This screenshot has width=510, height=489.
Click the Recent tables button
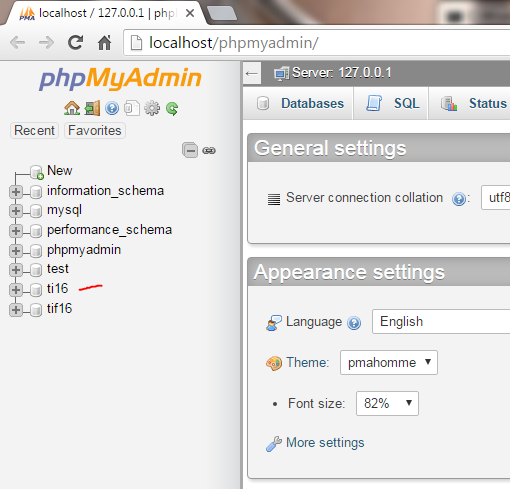click(34, 130)
